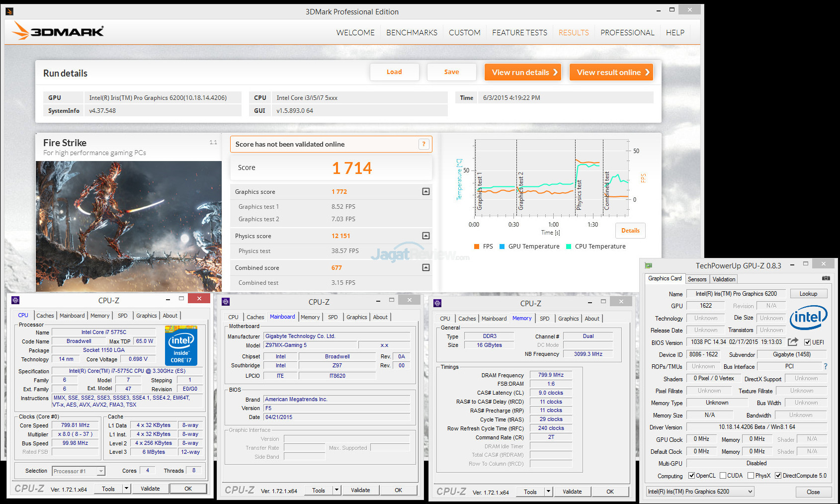Click the Fire Strike benchmark thumbnail
Viewport: 840px width, 504px height.
pos(129,226)
